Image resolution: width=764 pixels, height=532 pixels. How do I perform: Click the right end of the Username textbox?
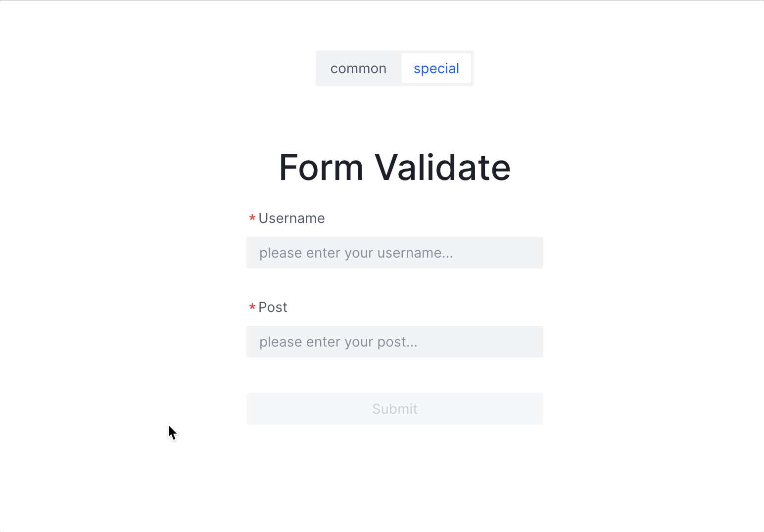(x=535, y=253)
